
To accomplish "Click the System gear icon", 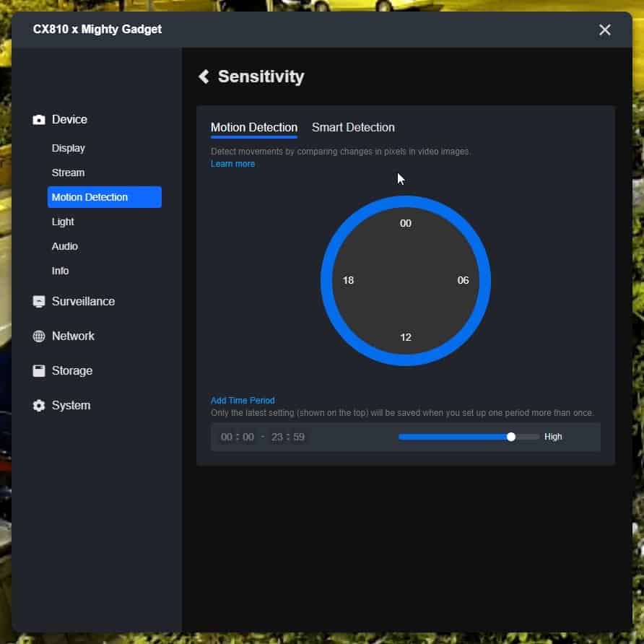I will pos(39,406).
